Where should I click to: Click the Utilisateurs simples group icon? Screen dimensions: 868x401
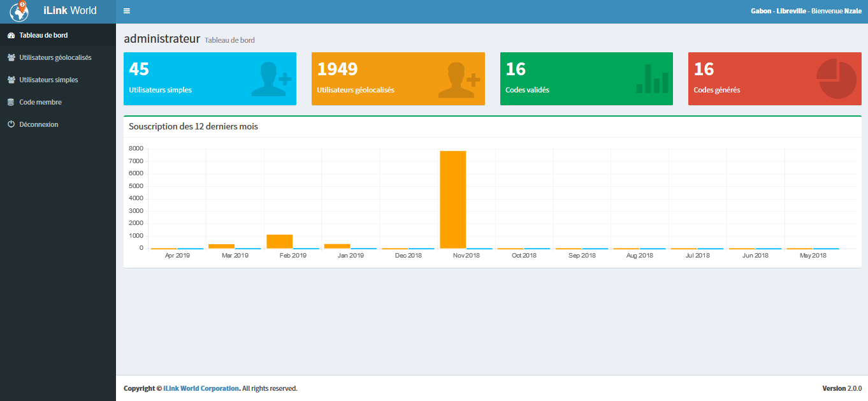point(11,80)
